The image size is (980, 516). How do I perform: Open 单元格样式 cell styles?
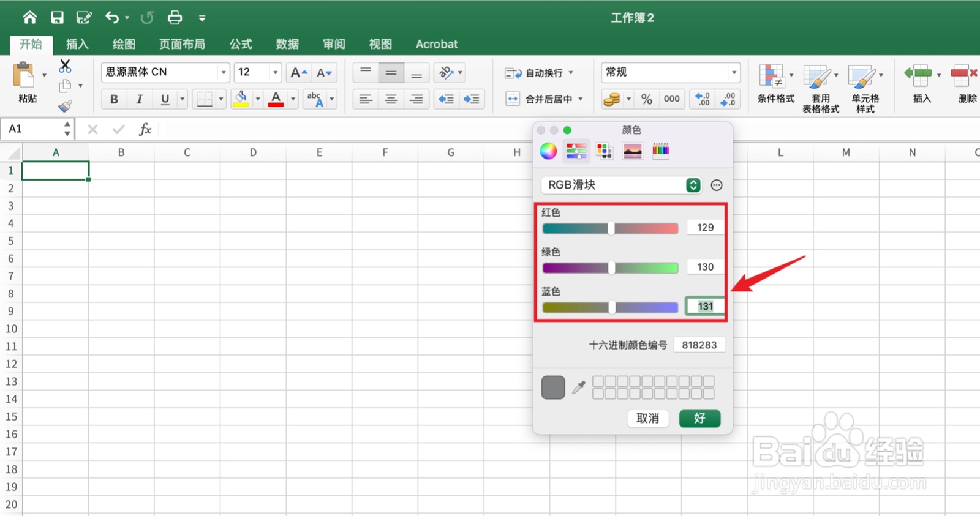865,89
